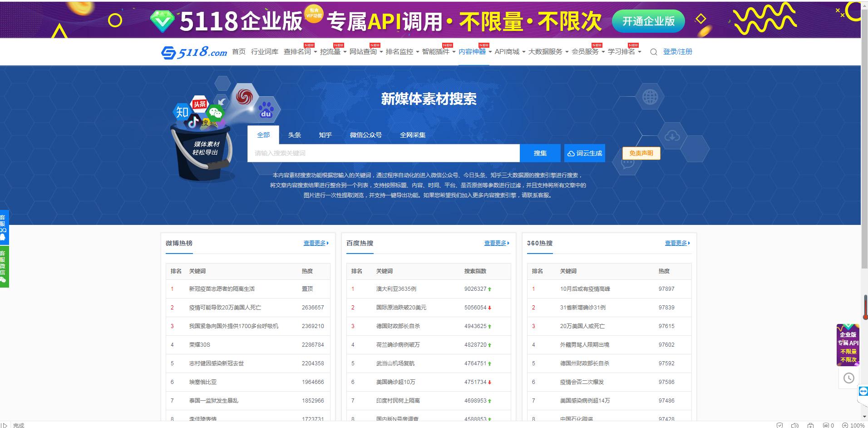The height and width of the screenshot is (428, 868).
Task: Open the 企业版专属API floating ad
Action: [848, 345]
